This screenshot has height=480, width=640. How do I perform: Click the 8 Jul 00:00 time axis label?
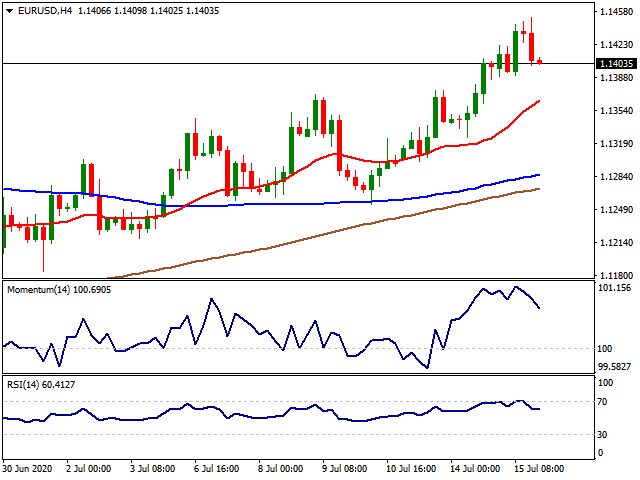point(280,469)
